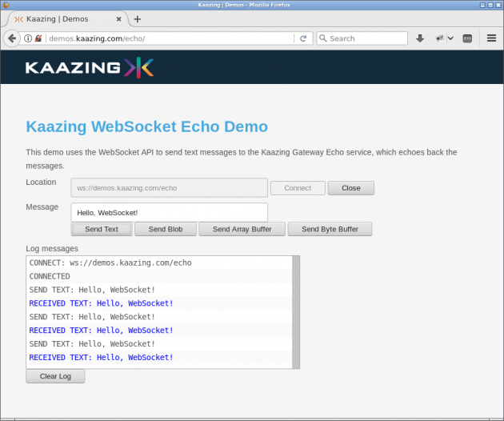This screenshot has height=421, width=504.
Task: Click the log messages vertical scrollbar
Action: (296, 312)
